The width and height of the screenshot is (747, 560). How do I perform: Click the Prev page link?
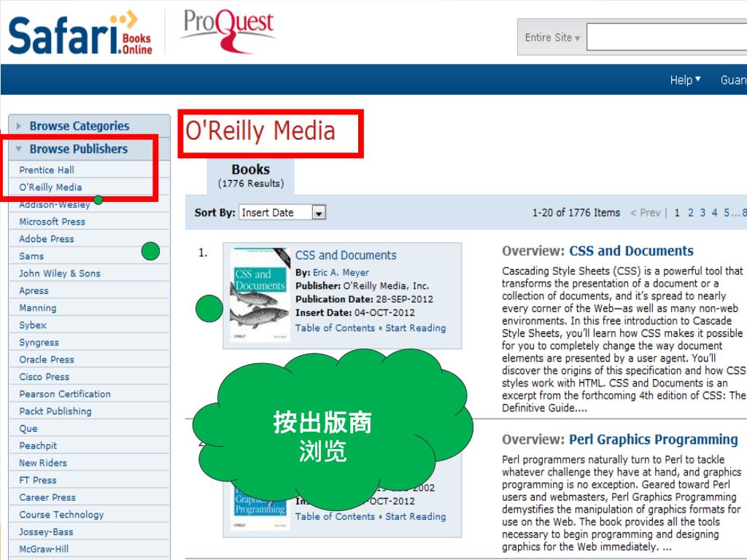click(646, 213)
